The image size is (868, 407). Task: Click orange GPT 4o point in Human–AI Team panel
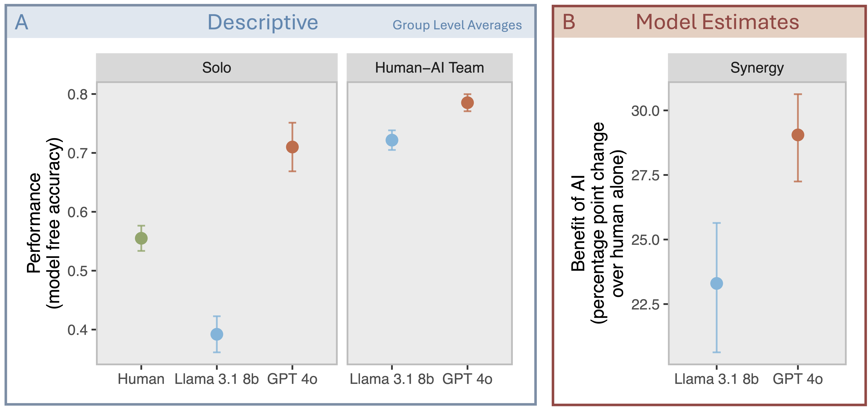(x=467, y=103)
